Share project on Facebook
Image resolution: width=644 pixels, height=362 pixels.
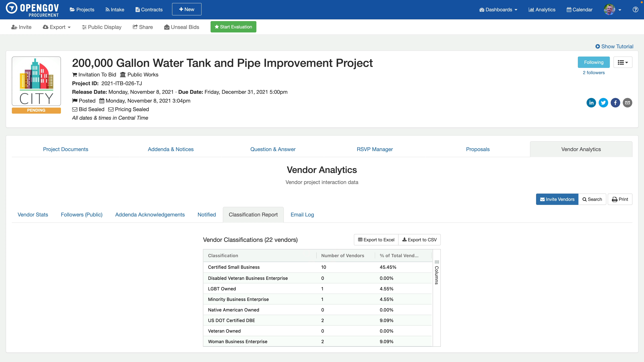[615, 102]
